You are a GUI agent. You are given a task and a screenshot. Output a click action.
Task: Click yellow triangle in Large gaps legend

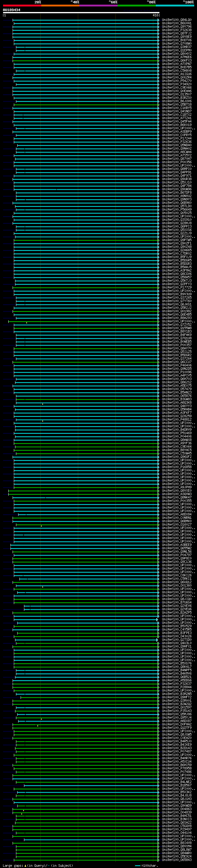coord(25,865)
